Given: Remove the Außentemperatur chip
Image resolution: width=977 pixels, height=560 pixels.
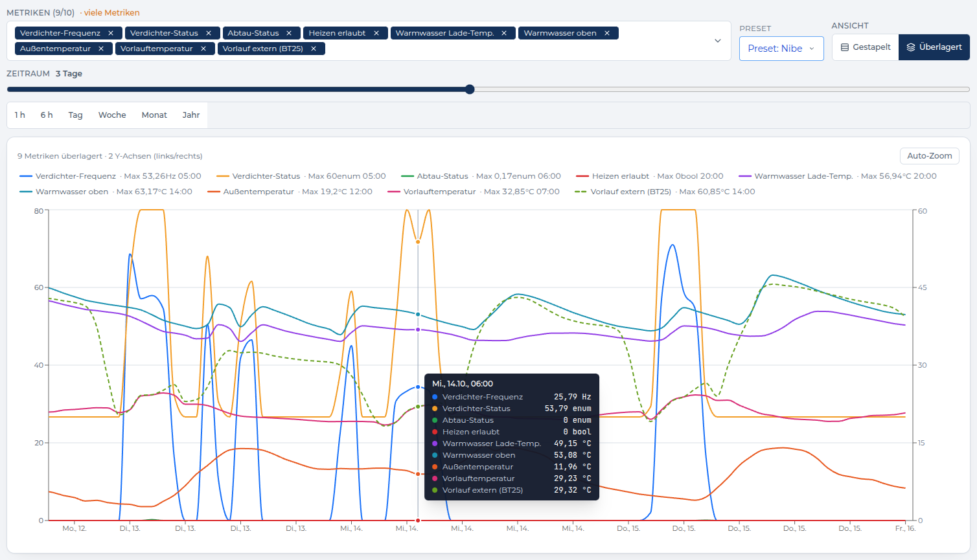Looking at the screenshot, I should 101,49.
